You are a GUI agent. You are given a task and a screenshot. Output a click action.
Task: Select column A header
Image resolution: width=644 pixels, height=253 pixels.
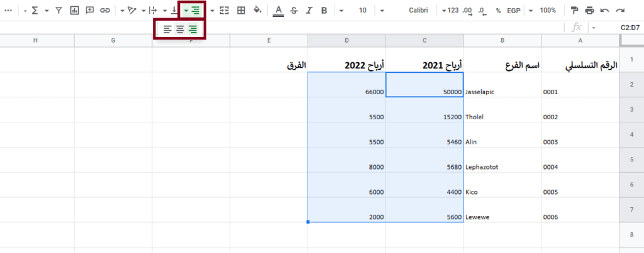(x=580, y=40)
